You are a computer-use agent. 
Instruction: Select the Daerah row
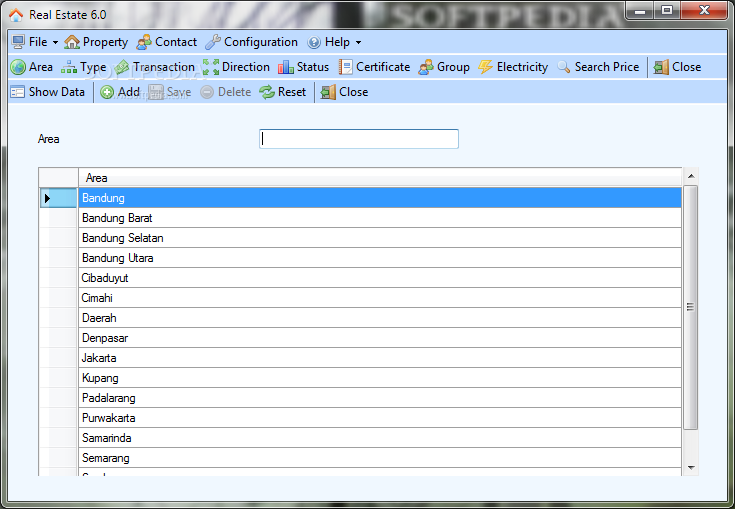click(380, 318)
